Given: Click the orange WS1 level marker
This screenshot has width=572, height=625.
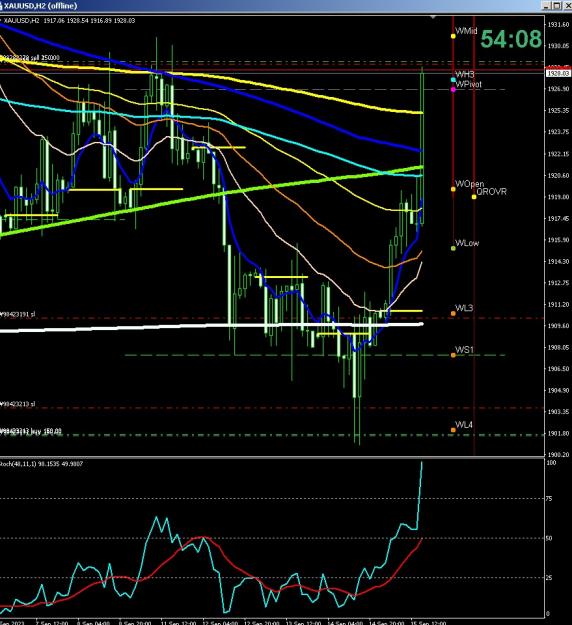Looking at the screenshot, I should [x=453, y=355].
